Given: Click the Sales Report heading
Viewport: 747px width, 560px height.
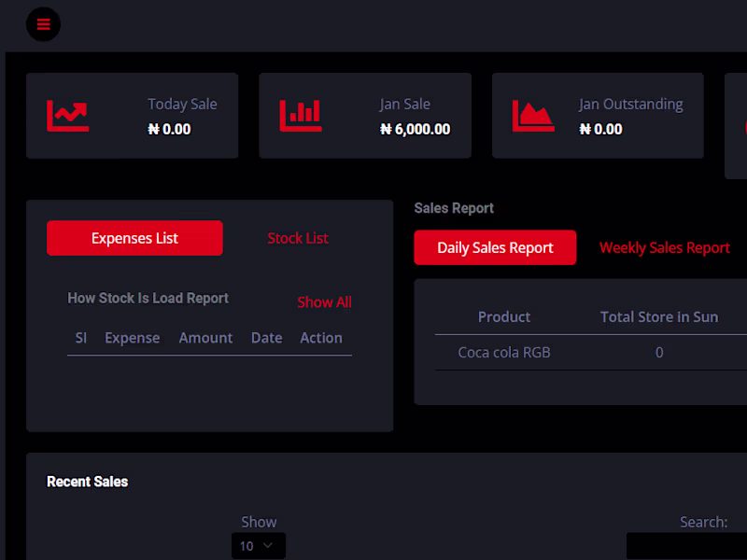Looking at the screenshot, I should pos(454,208).
